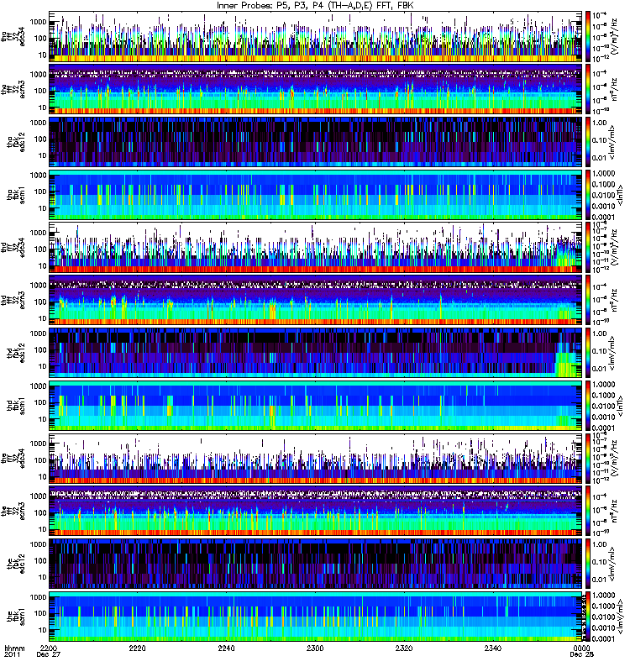The height and width of the screenshot is (672, 630).
Task: Click the color bar beside tha fbk scm1 panel
Action: click(x=587, y=195)
